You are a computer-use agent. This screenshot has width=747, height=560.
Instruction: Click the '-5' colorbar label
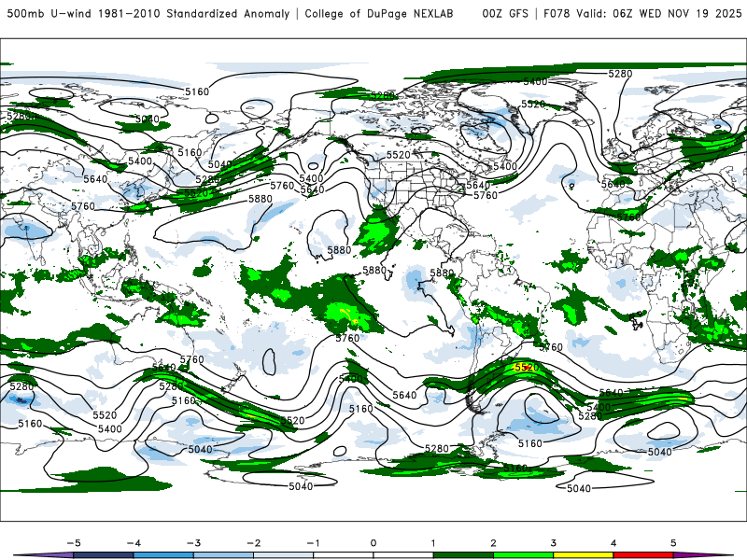[x=74, y=543]
